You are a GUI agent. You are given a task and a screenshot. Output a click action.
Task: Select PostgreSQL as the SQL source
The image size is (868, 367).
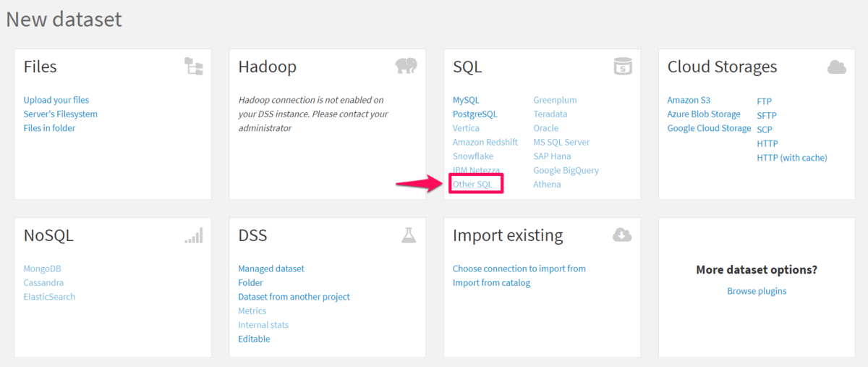[x=475, y=114]
